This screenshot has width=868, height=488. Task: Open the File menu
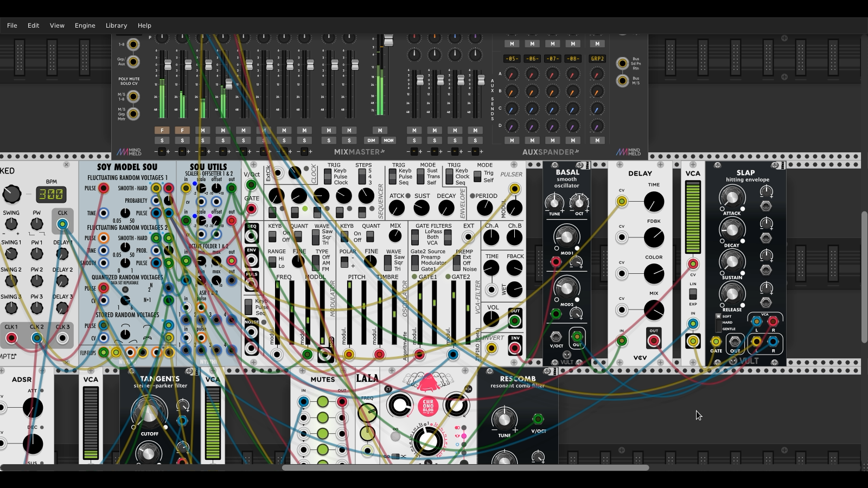pos(12,25)
